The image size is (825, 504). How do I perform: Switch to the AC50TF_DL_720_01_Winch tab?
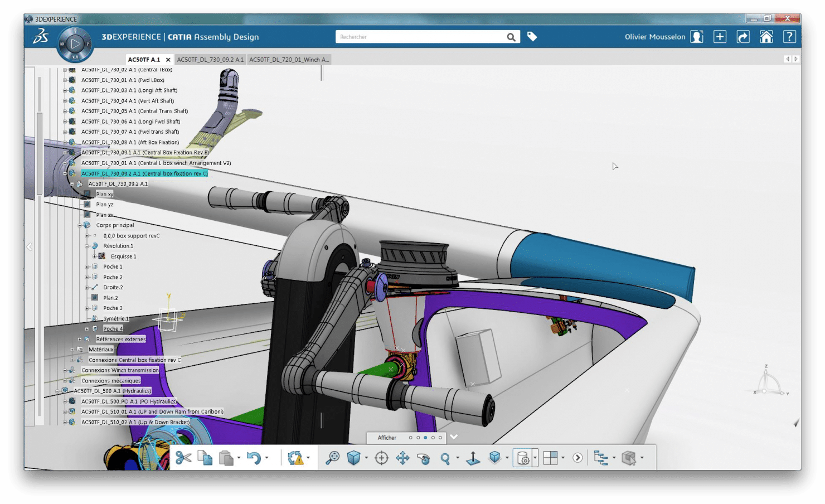288,60
